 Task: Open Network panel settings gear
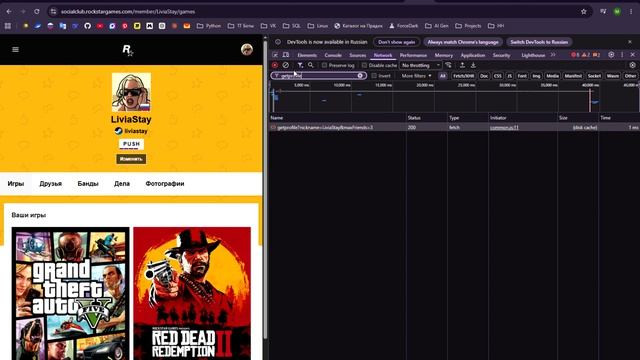pyautogui.click(x=632, y=65)
